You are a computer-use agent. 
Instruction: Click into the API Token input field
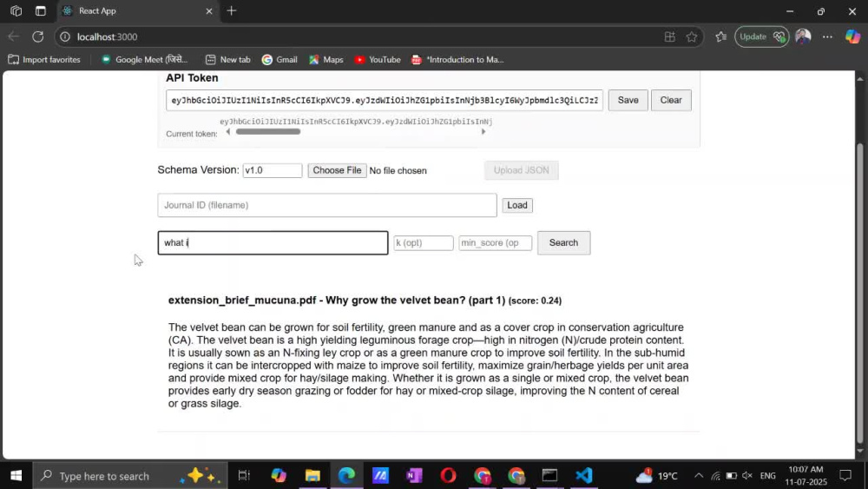pyautogui.click(x=385, y=100)
